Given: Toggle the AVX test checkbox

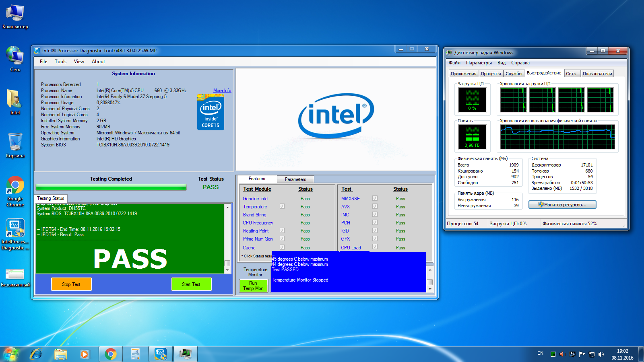Looking at the screenshot, I should pos(375,206).
